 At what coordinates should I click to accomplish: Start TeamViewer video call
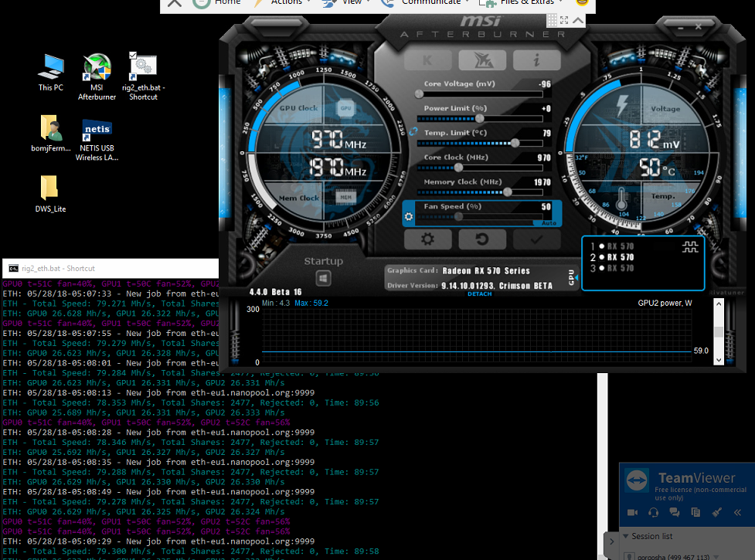(x=633, y=512)
